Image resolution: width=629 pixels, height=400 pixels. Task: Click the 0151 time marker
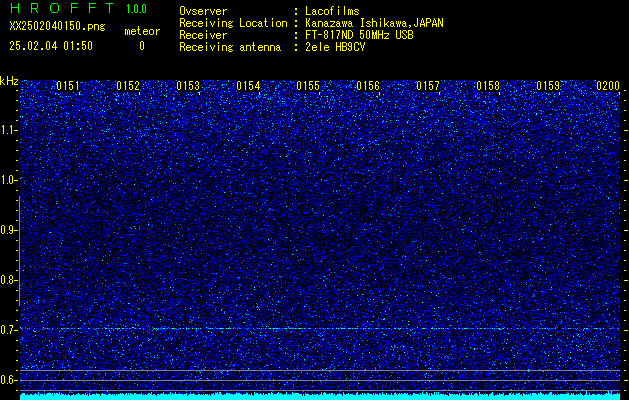pos(67,86)
